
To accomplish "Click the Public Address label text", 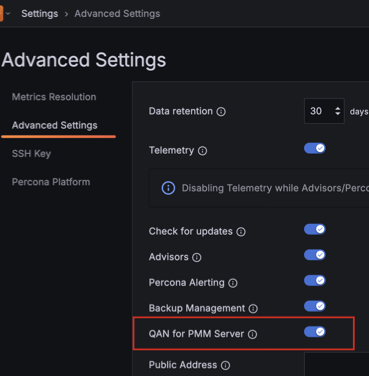I will [183, 365].
